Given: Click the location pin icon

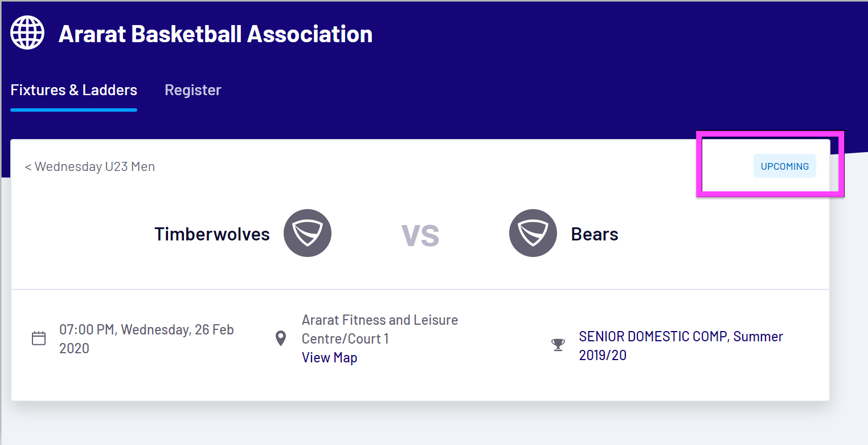Looking at the screenshot, I should tap(280, 338).
